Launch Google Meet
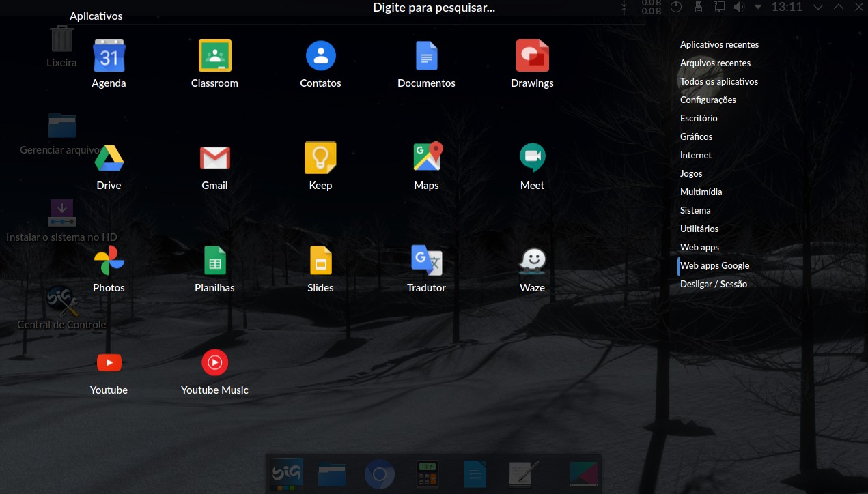The image size is (868, 494). point(532,166)
